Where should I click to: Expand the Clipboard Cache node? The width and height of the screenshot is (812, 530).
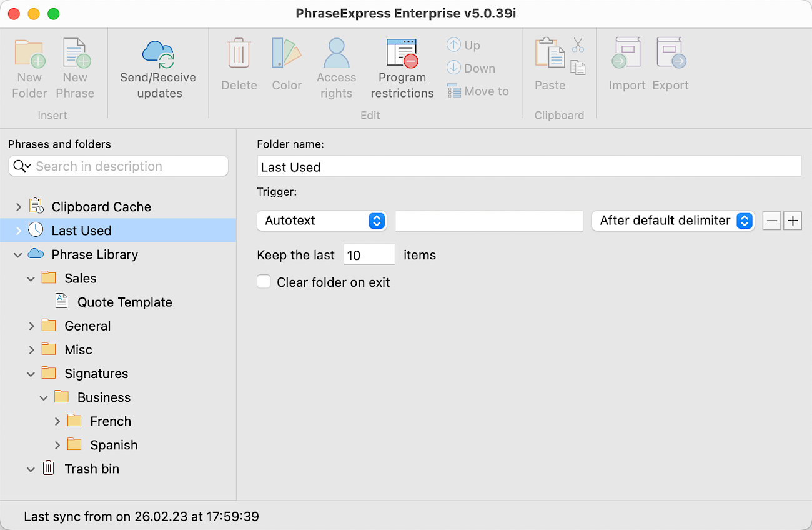point(18,207)
